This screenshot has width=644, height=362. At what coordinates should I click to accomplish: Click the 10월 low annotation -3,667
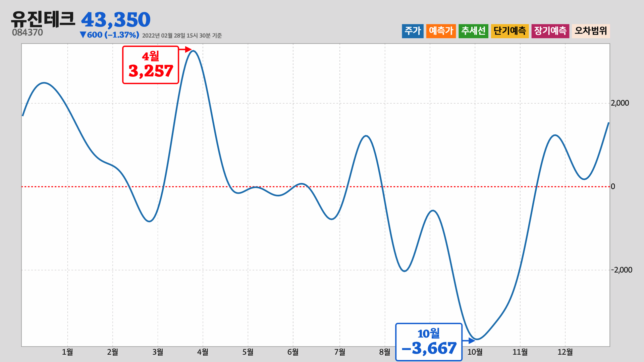coord(429,342)
